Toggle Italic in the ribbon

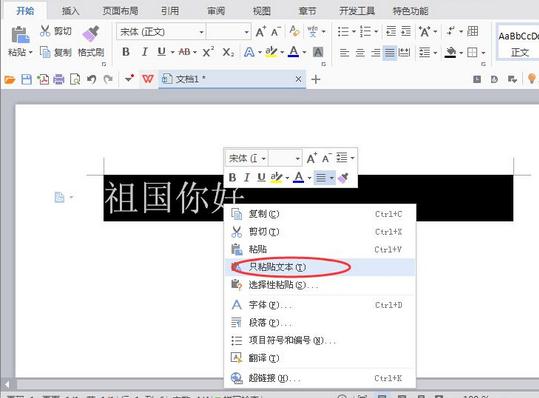144,52
